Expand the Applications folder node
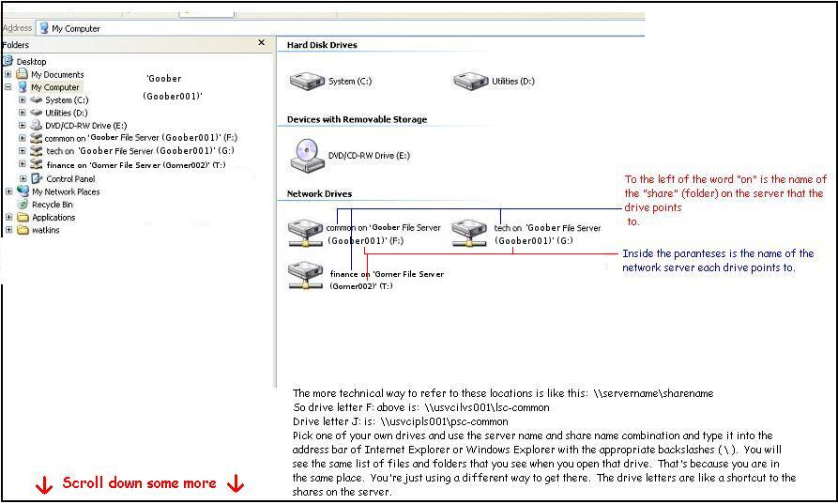The image size is (838, 504). 8,217
